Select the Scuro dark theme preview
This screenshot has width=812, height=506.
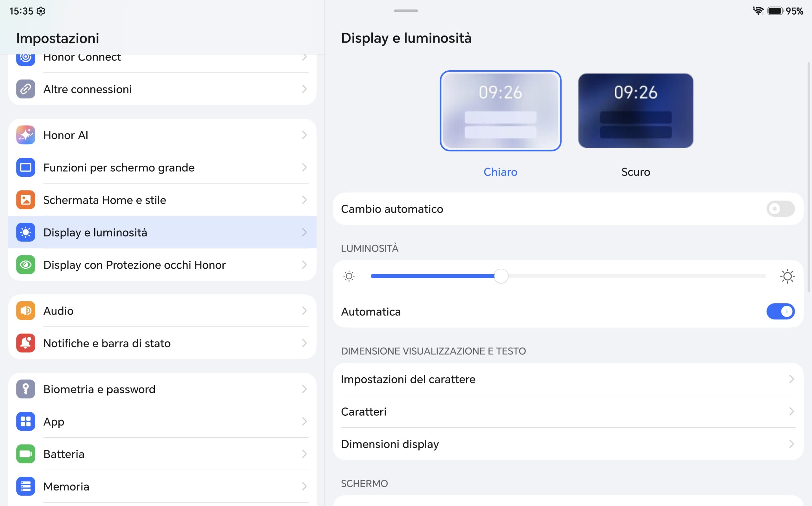635,111
